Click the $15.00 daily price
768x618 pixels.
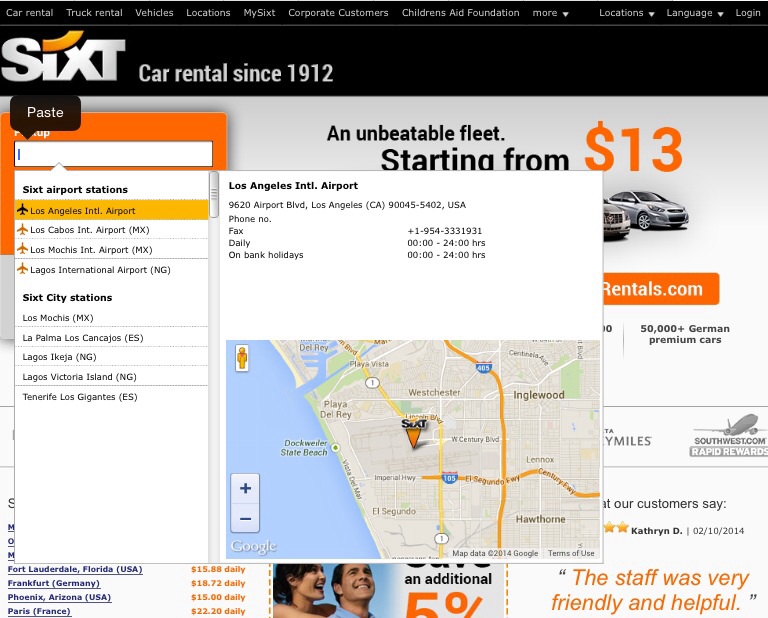point(218,597)
